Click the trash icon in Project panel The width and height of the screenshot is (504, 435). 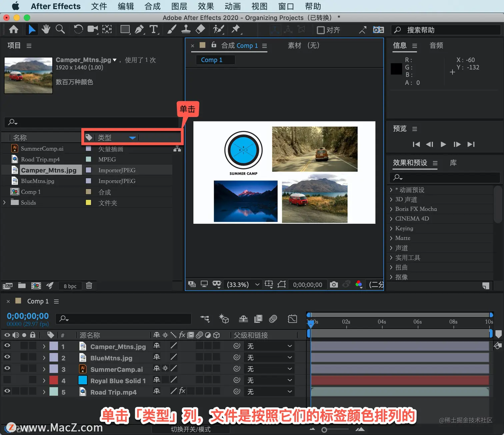point(89,286)
